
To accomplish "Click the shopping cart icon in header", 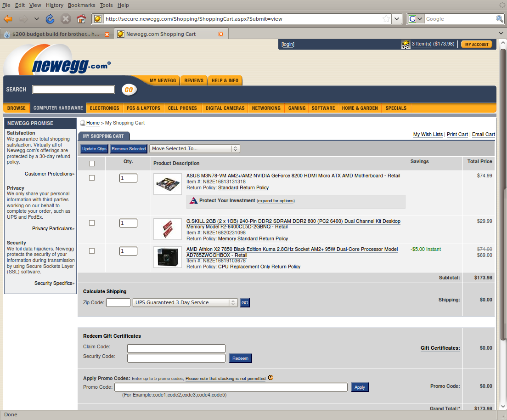I will click(x=406, y=45).
